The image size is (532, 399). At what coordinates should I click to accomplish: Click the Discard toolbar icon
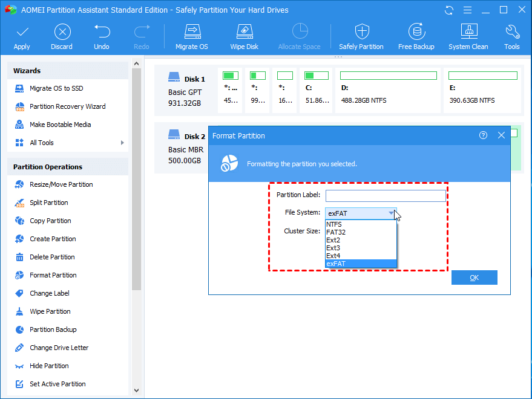(62, 32)
